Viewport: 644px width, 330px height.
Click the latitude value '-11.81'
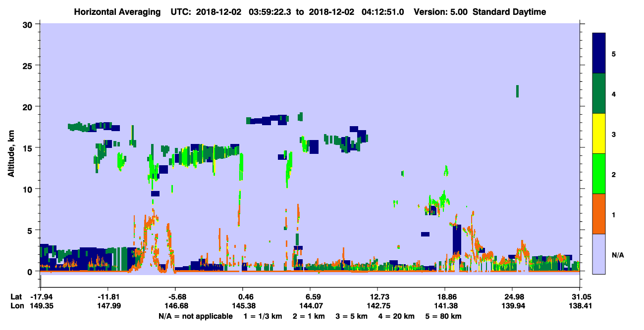[x=107, y=297]
